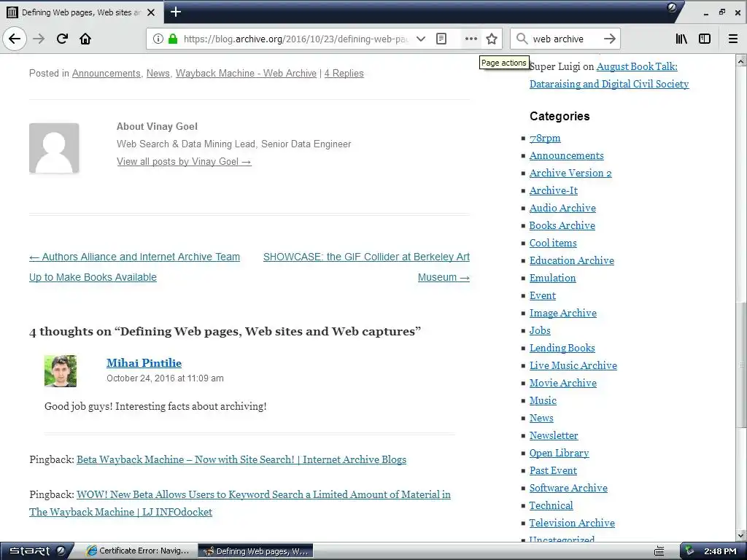Open the browser home page
Image resolution: width=747 pixels, height=560 pixels.
(x=85, y=39)
